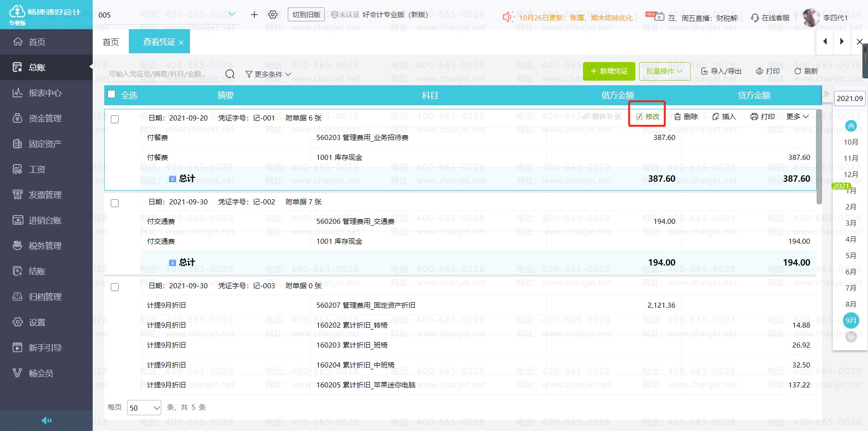Open 报表中心 in the sidebar menu
Screen dimensions: 868x431
[x=44, y=93]
